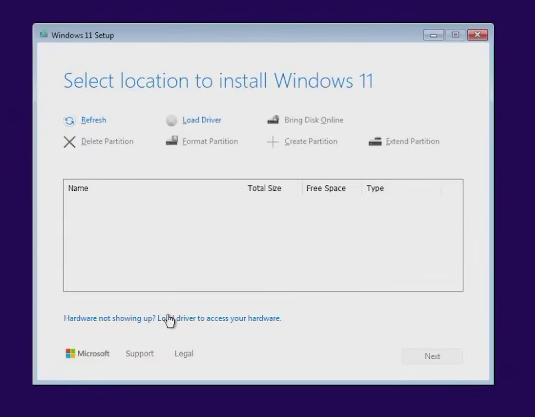Click the Load Driver disc icon
Image resolution: width=535 pixels, height=417 pixels.
171,120
